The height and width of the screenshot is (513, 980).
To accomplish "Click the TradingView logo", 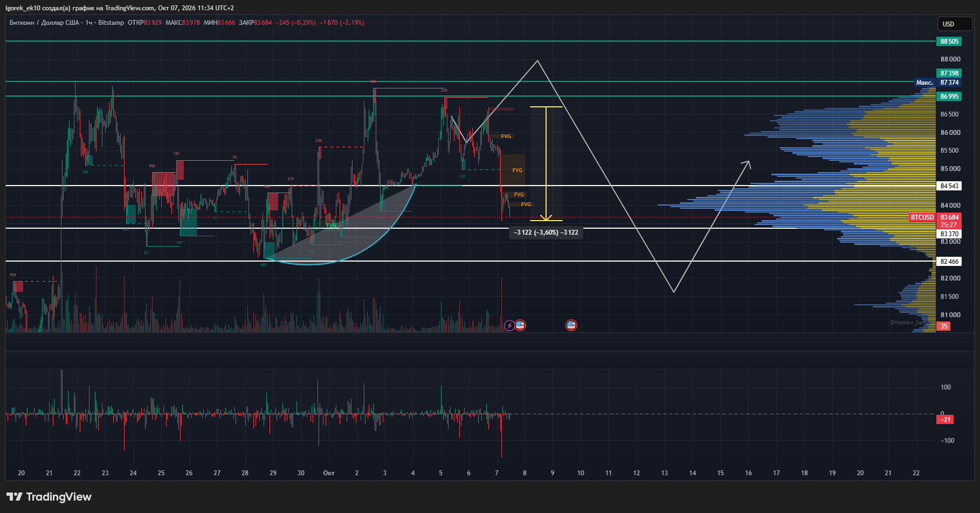I will click(x=49, y=497).
